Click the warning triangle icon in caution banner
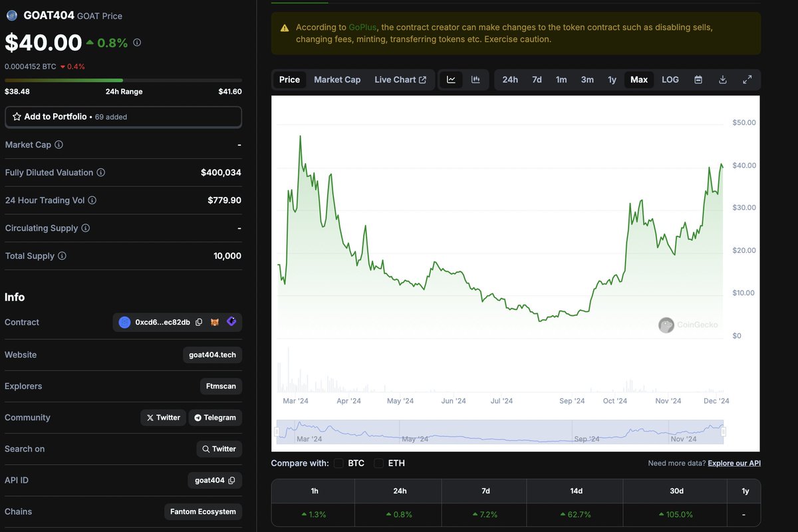798x532 pixels. click(285, 28)
